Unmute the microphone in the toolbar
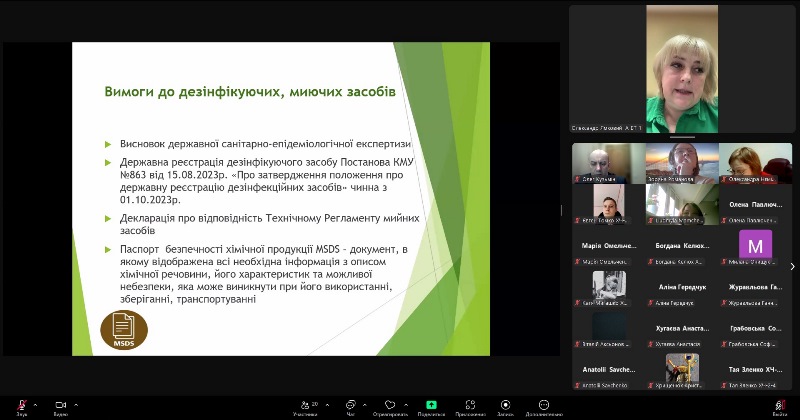The height and width of the screenshot is (420, 800). pyautogui.click(x=21, y=405)
